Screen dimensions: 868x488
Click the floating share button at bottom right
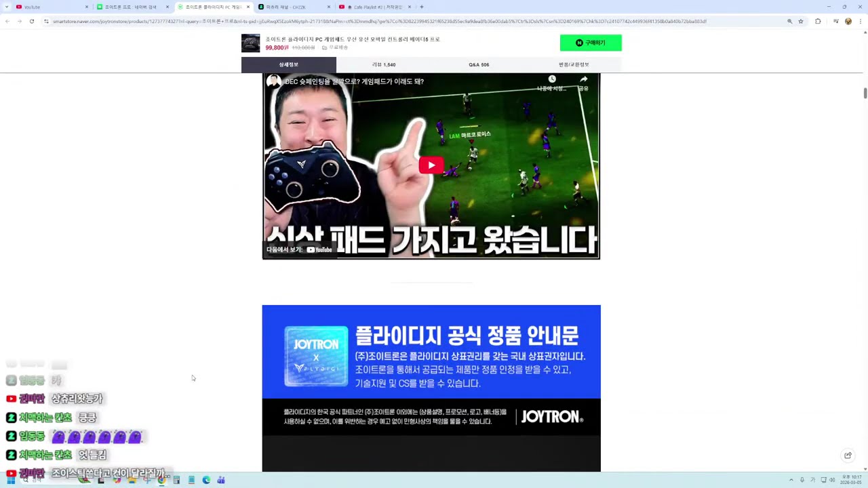(x=848, y=455)
